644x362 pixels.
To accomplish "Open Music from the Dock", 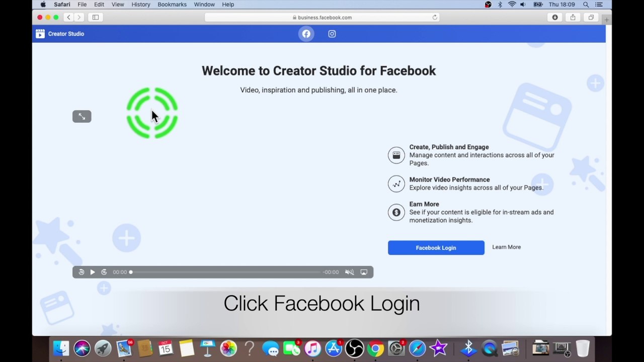I will click(x=312, y=348).
